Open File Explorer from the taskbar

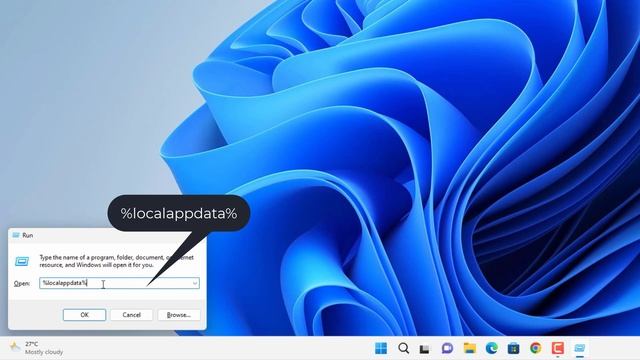(x=470, y=348)
